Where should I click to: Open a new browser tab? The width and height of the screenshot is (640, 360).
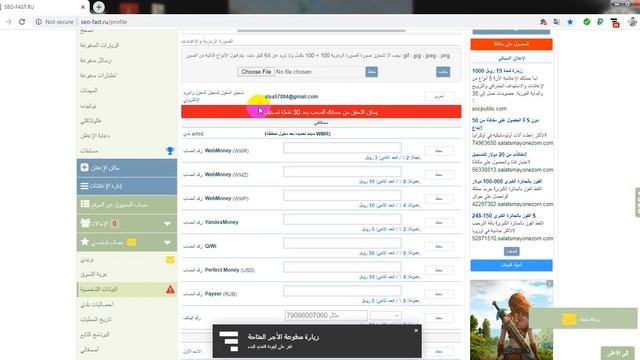[98, 7]
